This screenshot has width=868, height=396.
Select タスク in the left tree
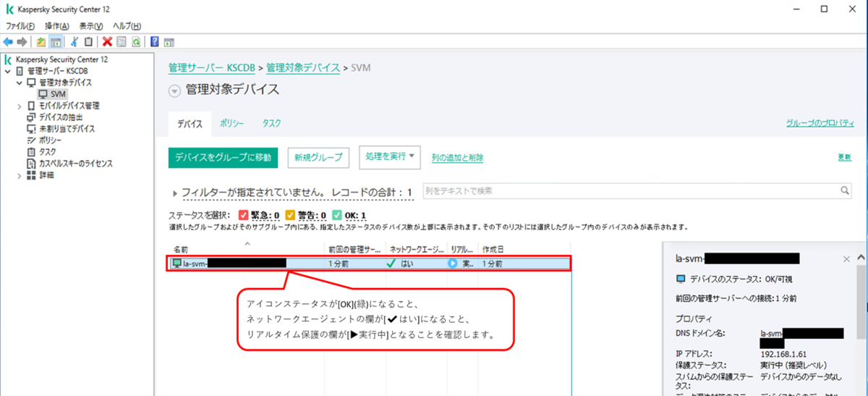tap(41, 152)
